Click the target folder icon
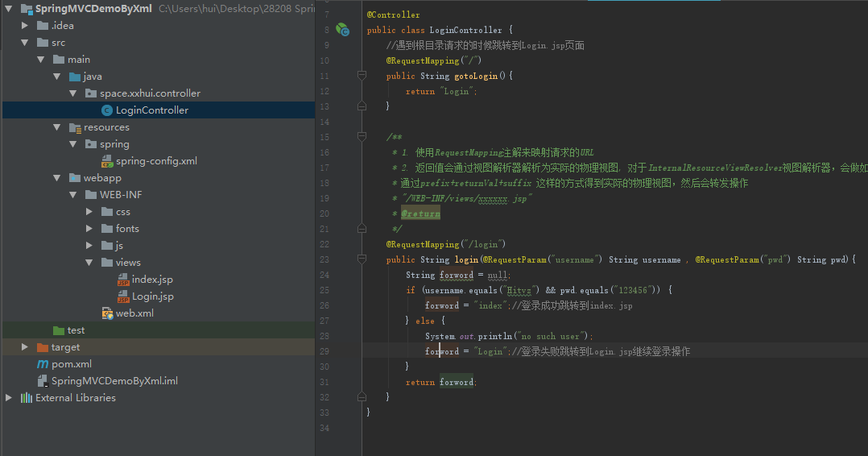Image resolution: width=868 pixels, height=456 pixels. click(x=43, y=347)
